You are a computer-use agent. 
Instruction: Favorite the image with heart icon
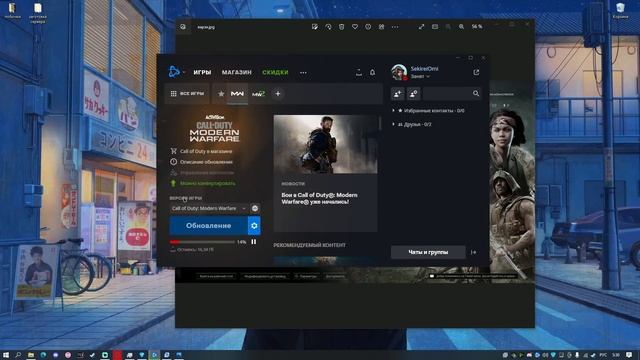(x=355, y=27)
